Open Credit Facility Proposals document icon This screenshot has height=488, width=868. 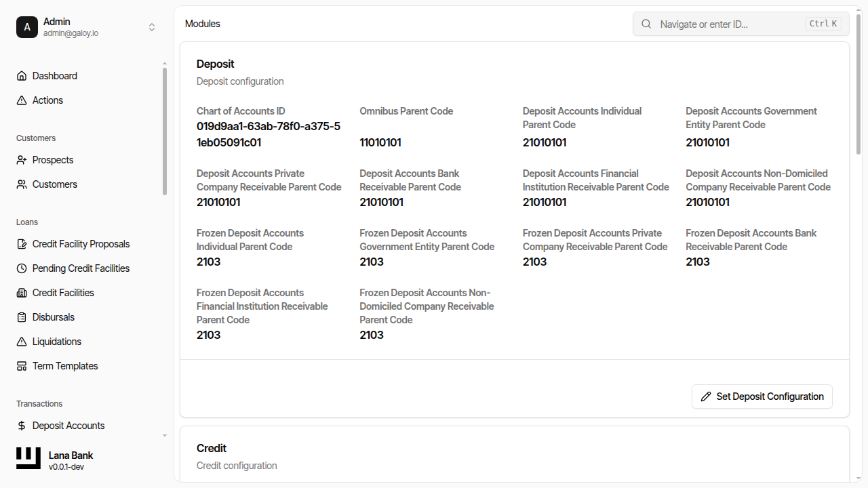tap(21, 243)
